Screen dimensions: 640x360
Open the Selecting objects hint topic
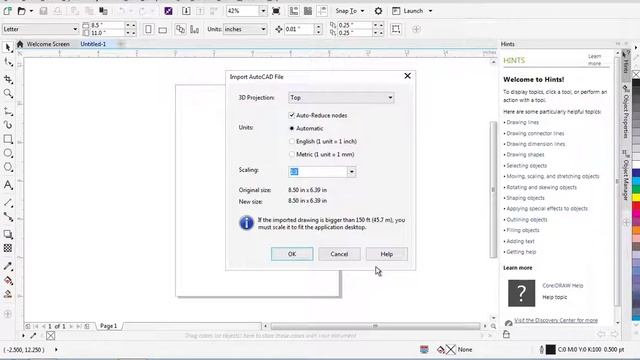(527, 166)
